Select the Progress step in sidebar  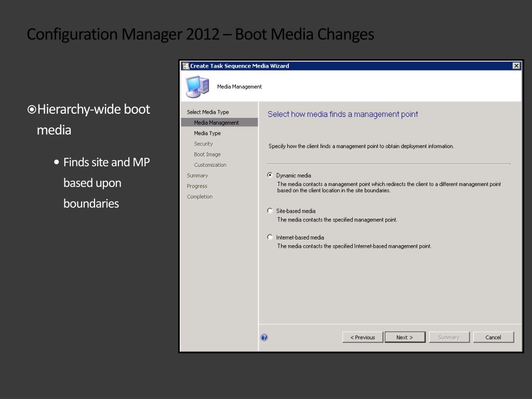[x=197, y=187]
